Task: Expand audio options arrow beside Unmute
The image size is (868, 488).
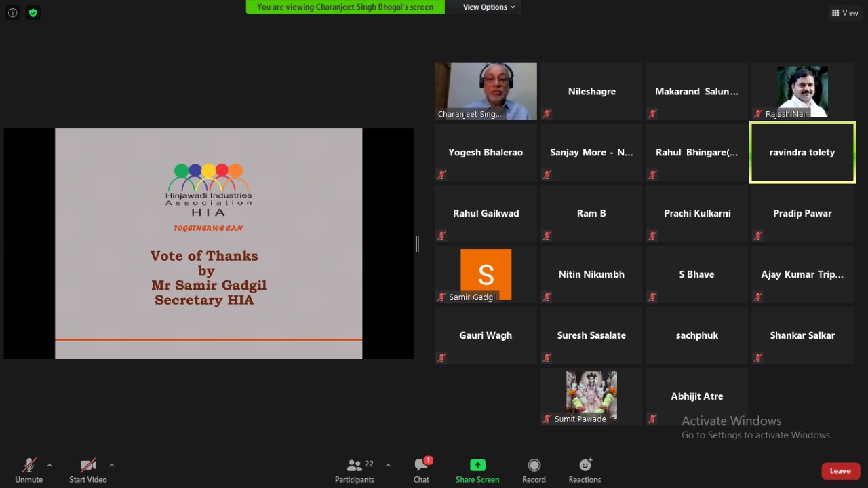Action: (x=50, y=465)
